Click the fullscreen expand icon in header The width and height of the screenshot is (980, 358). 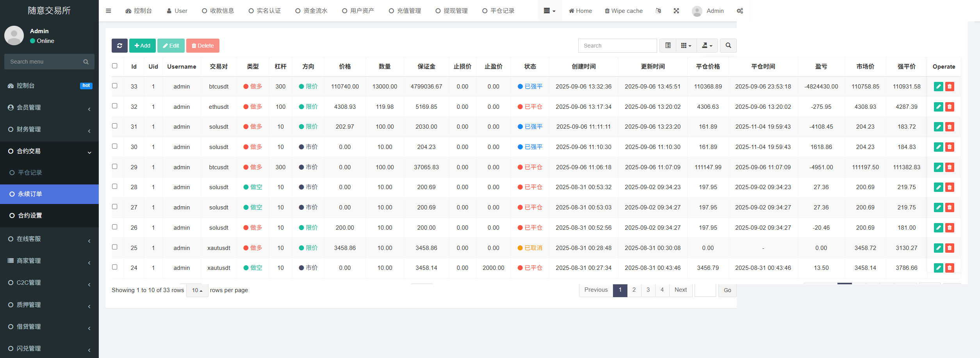(x=676, y=11)
